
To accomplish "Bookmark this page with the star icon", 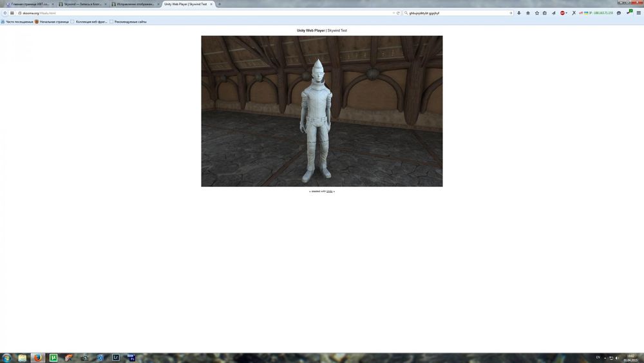I will point(537,13).
